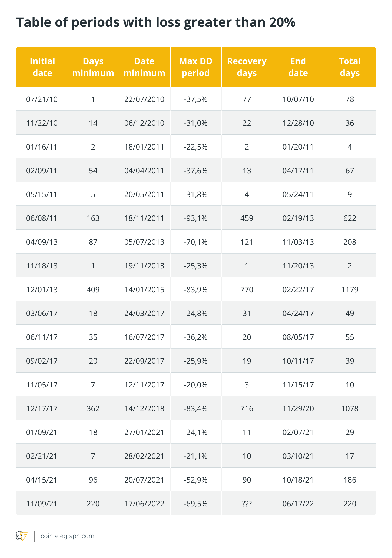The width and height of the screenshot is (392, 558).
Task: Open the cointelegraph.com link
Action: [67, 536]
